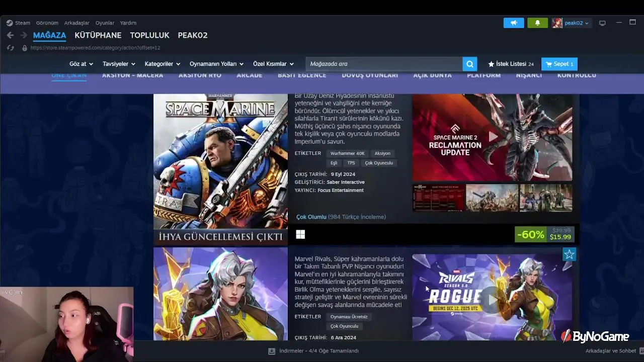The height and width of the screenshot is (362, 644).
Task: Click the downloads icon in bottom bar
Action: 272,351
